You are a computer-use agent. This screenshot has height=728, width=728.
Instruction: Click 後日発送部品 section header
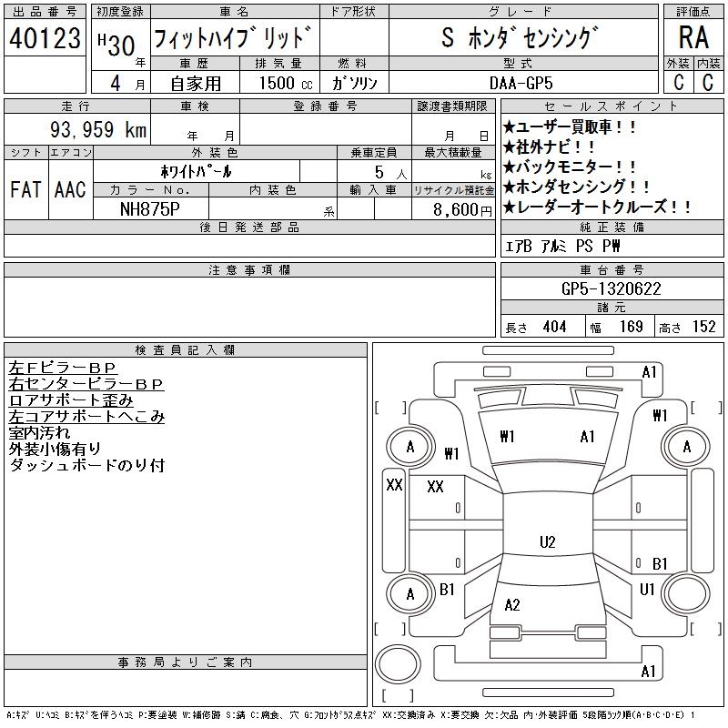(249, 227)
